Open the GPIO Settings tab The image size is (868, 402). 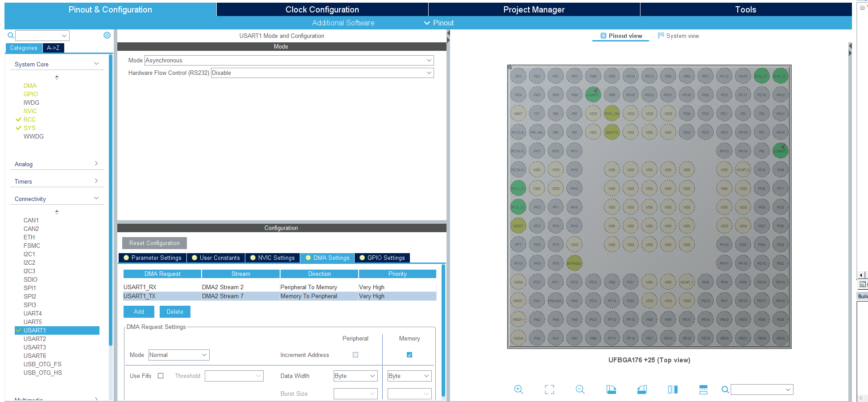click(382, 258)
